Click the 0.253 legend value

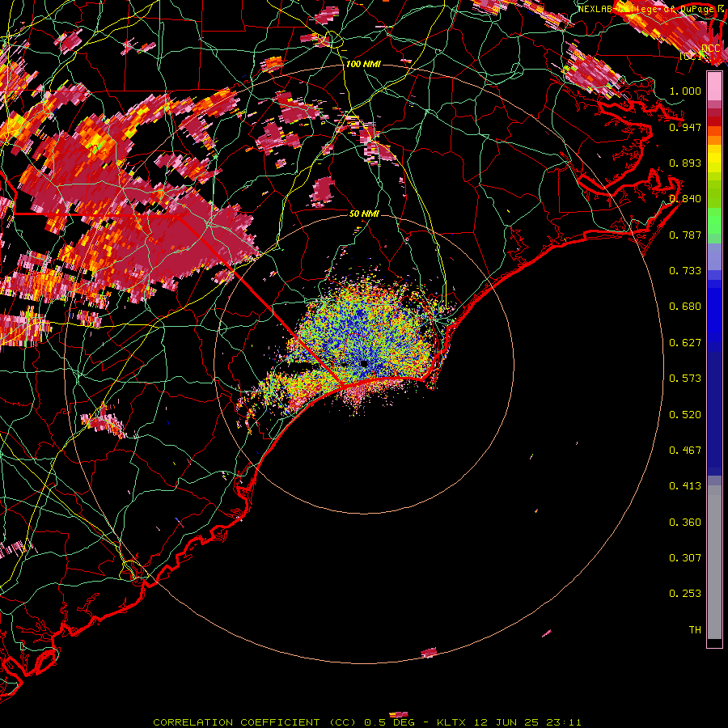point(685,594)
